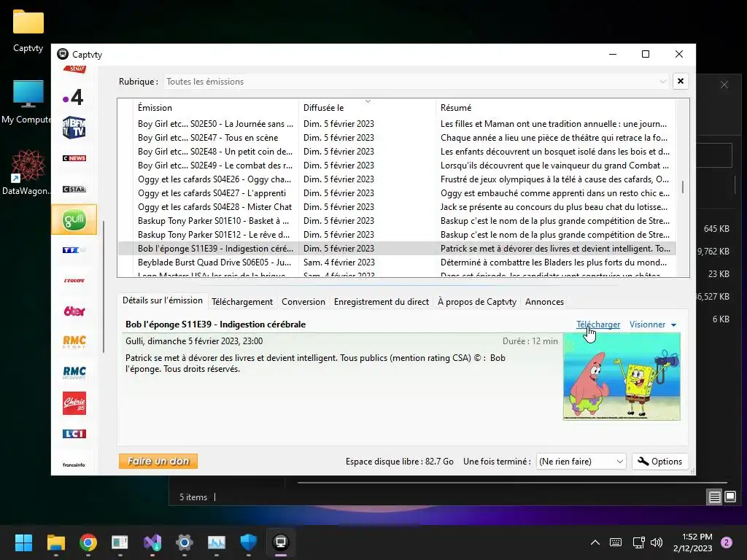Viewport: 747px width, 560px height.
Task: Open the Options button
Action: [659, 462]
